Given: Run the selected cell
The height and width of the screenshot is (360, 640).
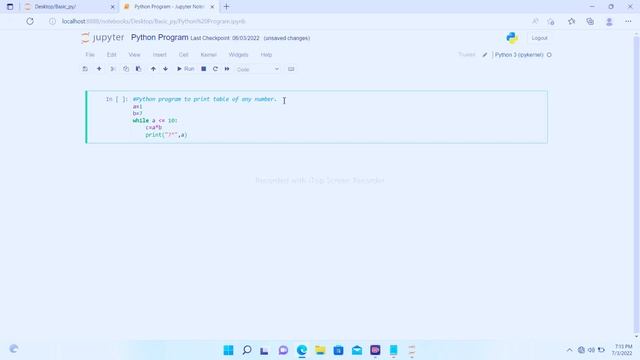Looking at the screenshot, I should coord(185,69).
